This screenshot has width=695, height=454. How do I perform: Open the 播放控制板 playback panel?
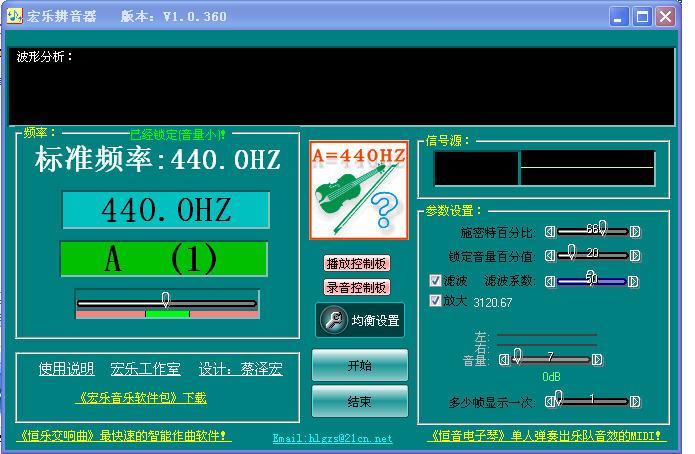357,263
